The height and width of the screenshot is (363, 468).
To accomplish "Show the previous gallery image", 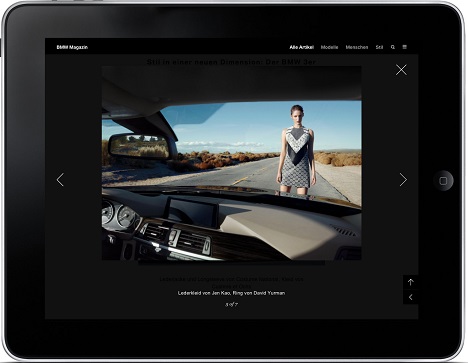I will (x=60, y=180).
